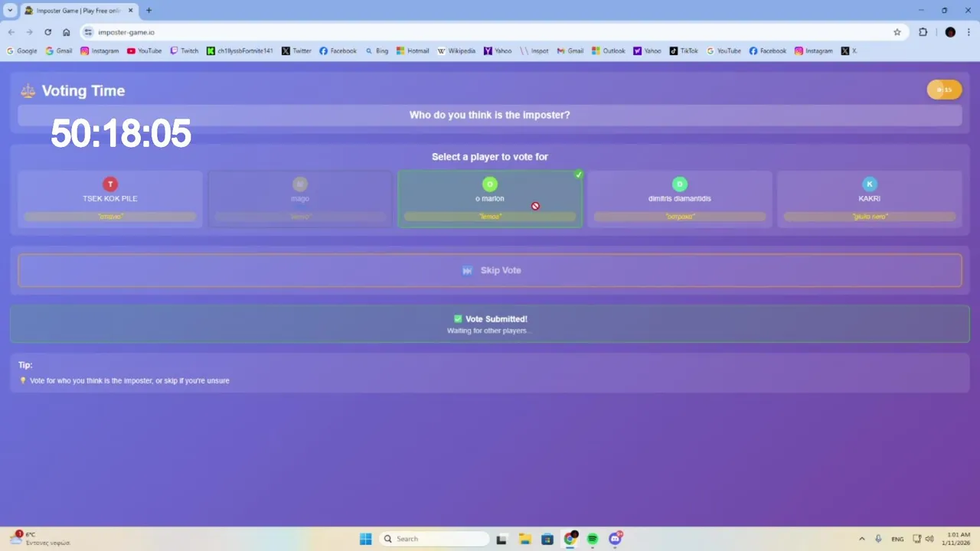
Task: Open the ch1llyssbFortnite141 bookmark
Action: click(240, 51)
